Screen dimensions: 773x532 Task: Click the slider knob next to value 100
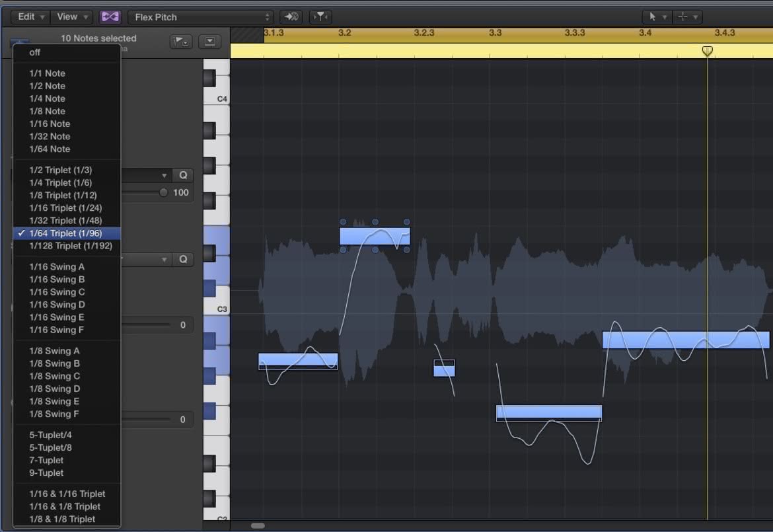[x=163, y=193]
